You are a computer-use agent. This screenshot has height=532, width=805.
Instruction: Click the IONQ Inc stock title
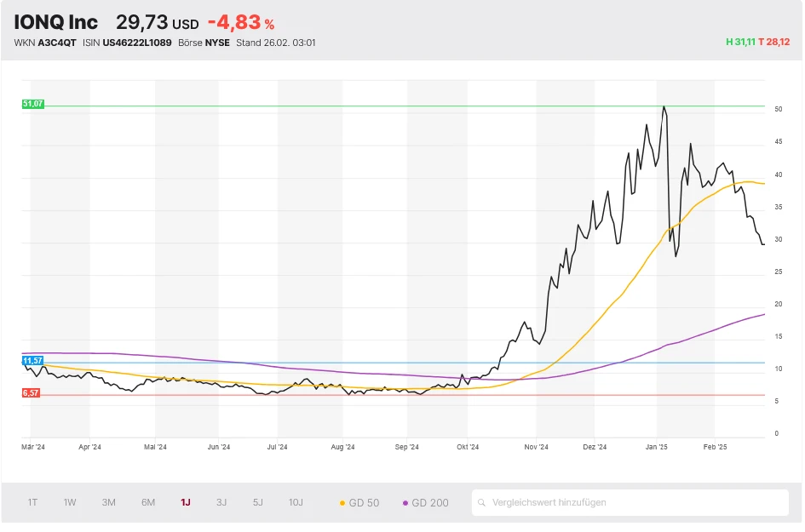point(56,23)
